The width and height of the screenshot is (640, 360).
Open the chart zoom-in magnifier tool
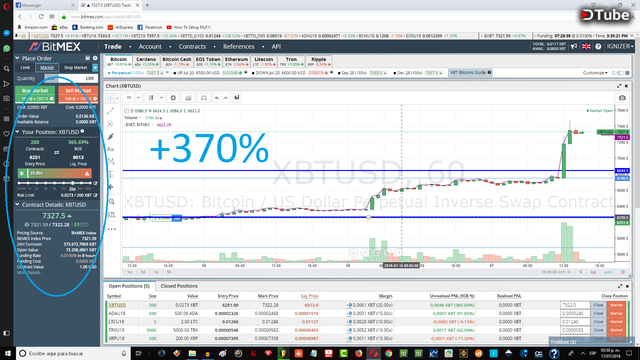pos(111,202)
